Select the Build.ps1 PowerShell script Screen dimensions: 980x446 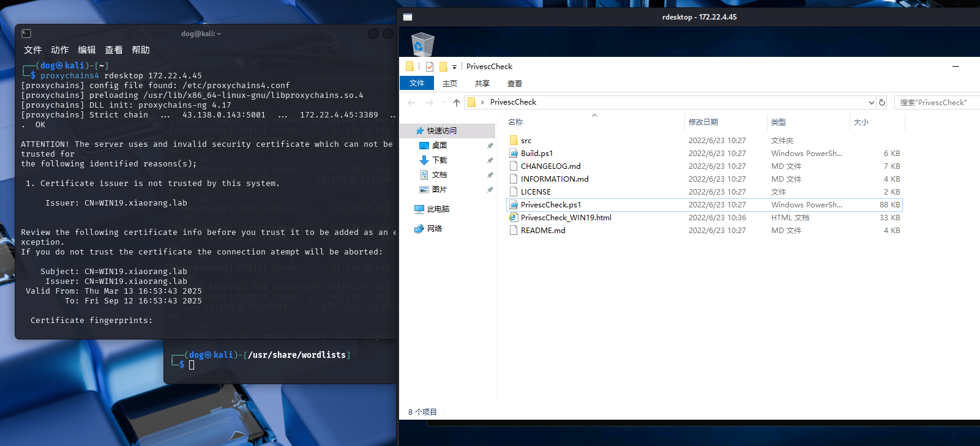pyautogui.click(x=536, y=154)
